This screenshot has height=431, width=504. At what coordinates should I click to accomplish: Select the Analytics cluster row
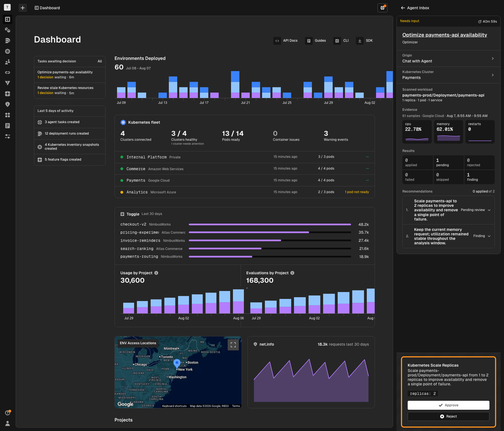pos(245,192)
